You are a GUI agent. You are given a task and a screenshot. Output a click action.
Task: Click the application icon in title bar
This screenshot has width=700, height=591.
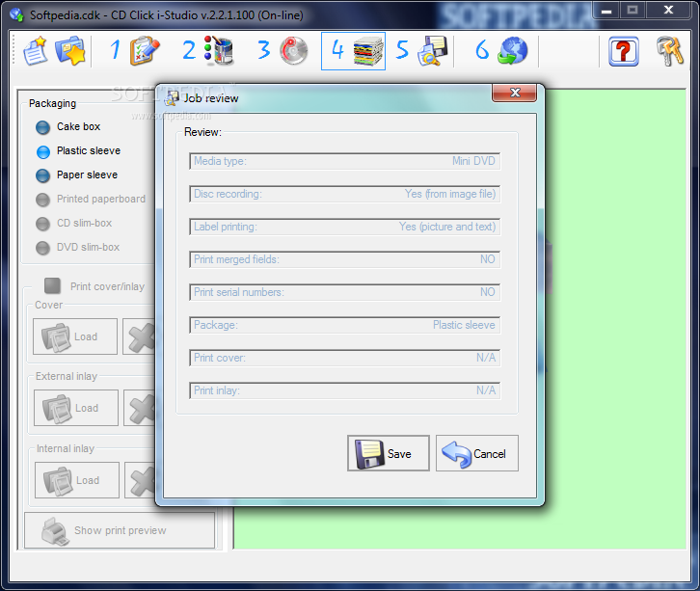pyautogui.click(x=17, y=14)
